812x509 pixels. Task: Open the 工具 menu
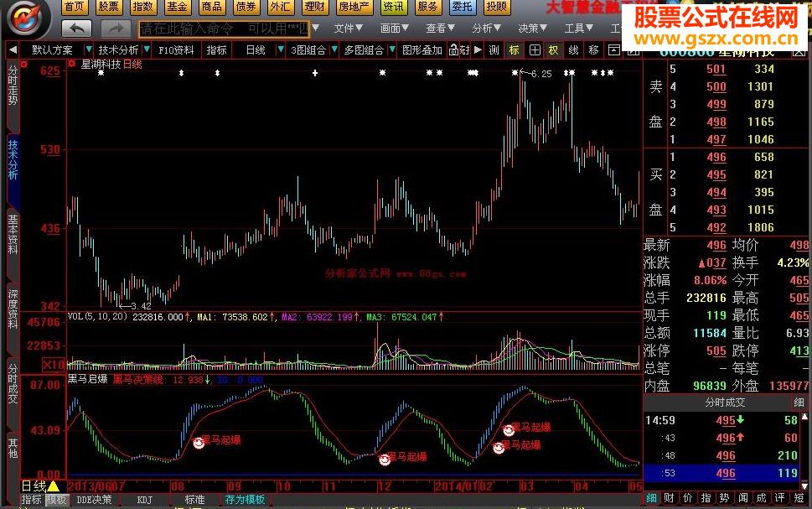point(578,28)
